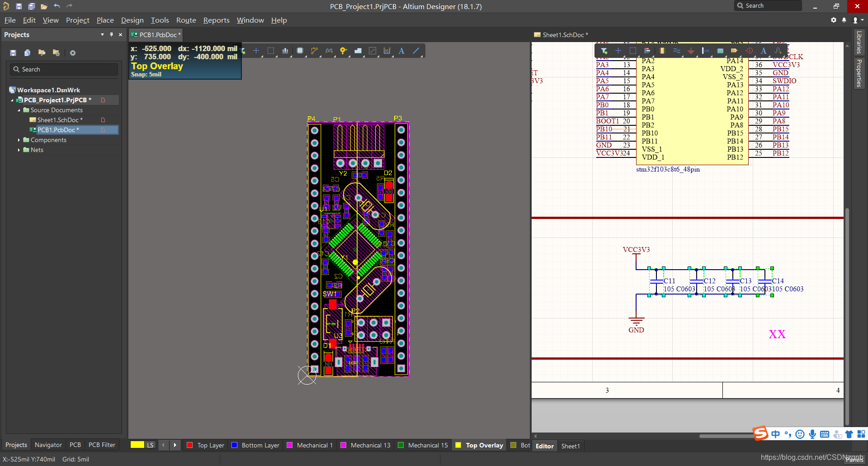Select Sheet1.SchDoc in project tree
This screenshot has height=466, width=868.
point(60,120)
